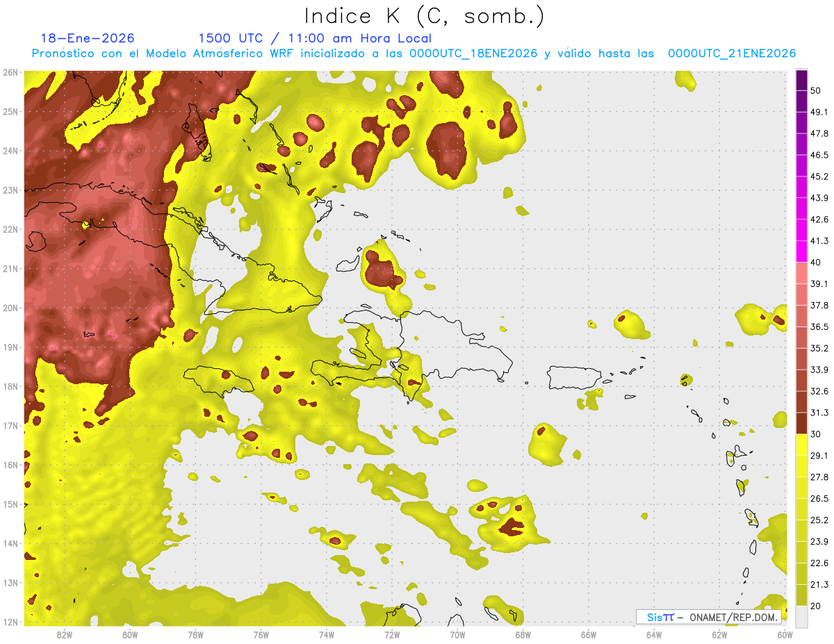The width and height of the screenshot is (834, 644).
Task: Click the "49.1" color scale label
Action: tap(819, 112)
